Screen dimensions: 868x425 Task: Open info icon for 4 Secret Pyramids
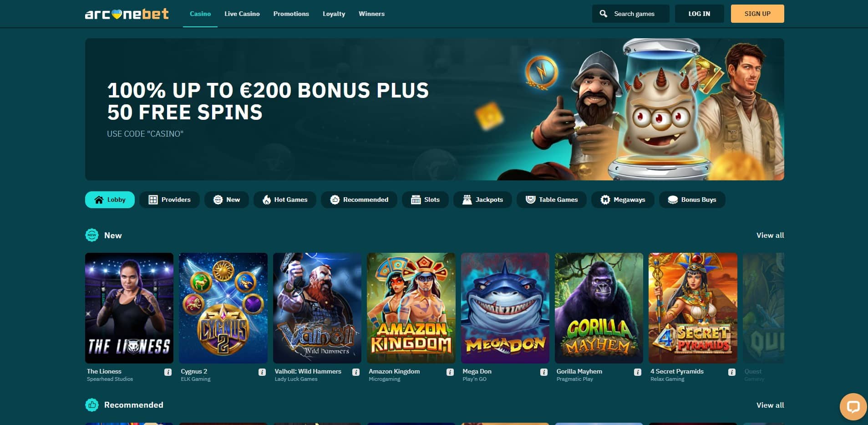click(x=732, y=372)
